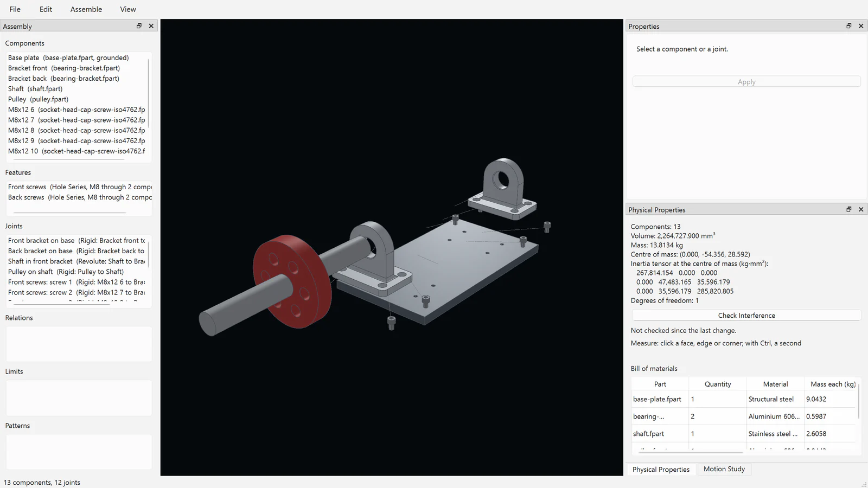This screenshot has width=868, height=488.
Task: Open the Edit menu
Action: (x=46, y=9)
